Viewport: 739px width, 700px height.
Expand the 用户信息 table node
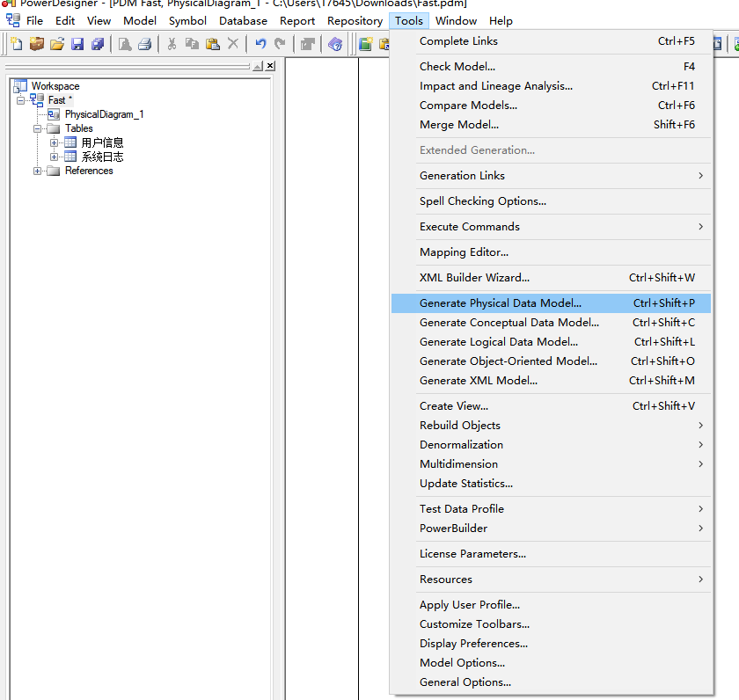(x=54, y=142)
